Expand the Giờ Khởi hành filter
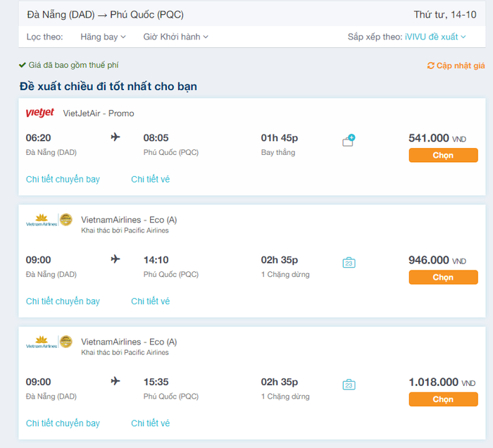The image size is (493, 448). point(175,37)
